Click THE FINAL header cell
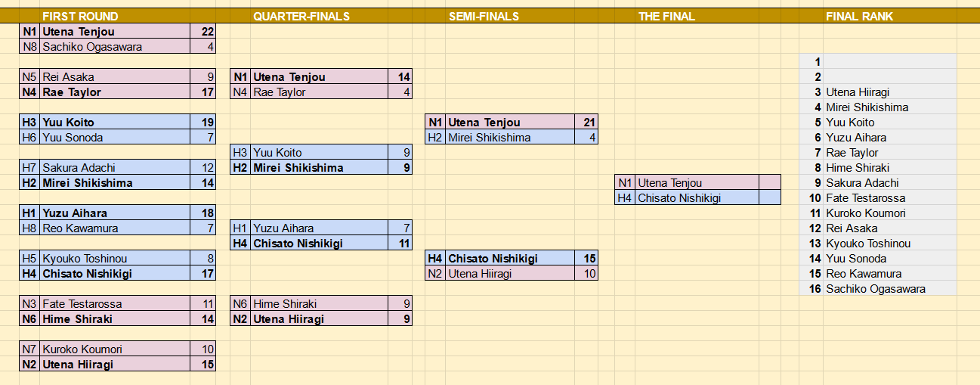 [x=666, y=16]
